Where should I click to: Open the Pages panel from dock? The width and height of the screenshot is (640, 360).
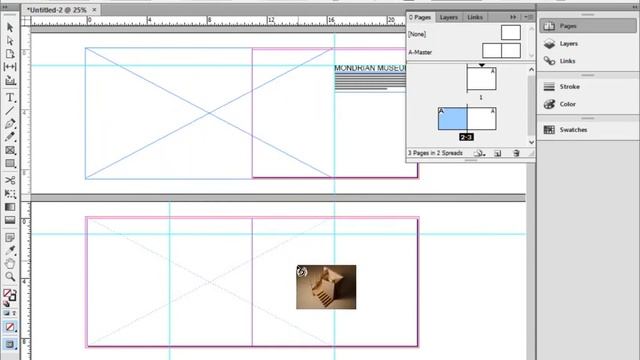coord(588,26)
